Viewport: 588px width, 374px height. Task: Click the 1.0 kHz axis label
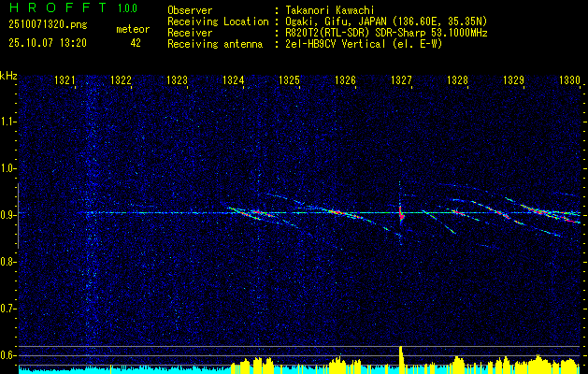pos(7,168)
